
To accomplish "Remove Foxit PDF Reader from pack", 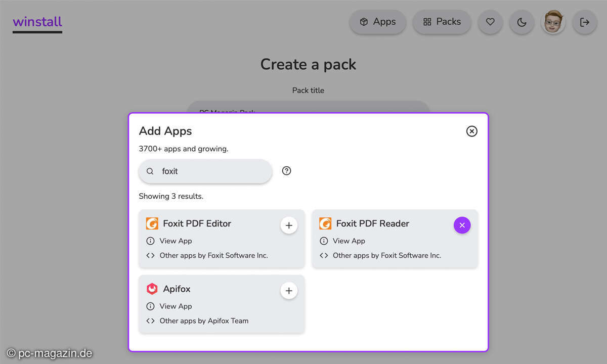I will coord(462,225).
